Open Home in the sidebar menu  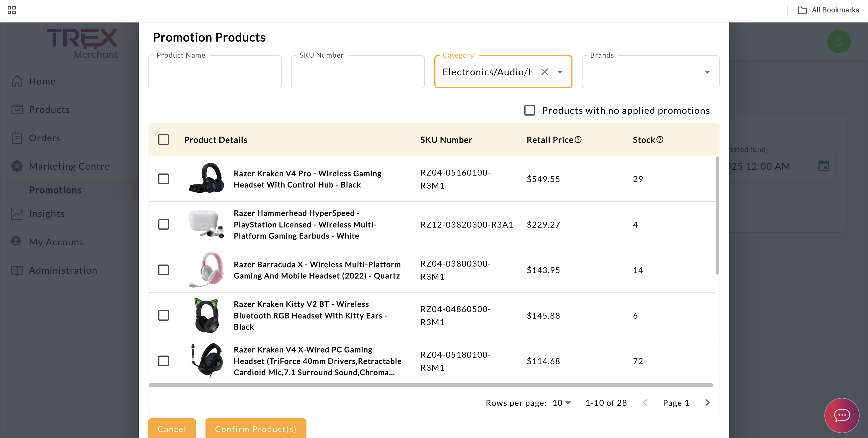(42, 81)
